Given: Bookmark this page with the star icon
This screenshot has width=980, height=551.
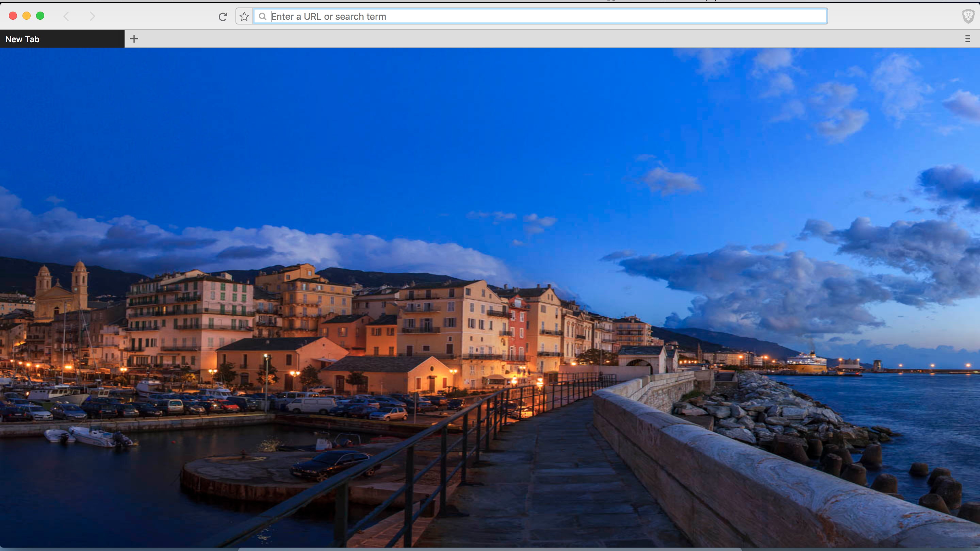Looking at the screenshot, I should pos(244,16).
